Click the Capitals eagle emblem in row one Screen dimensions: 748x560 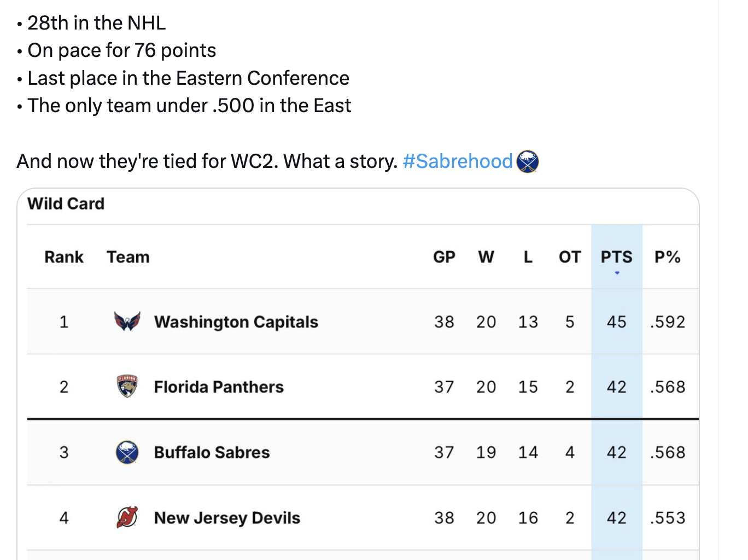pyautogui.click(x=127, y=322)
